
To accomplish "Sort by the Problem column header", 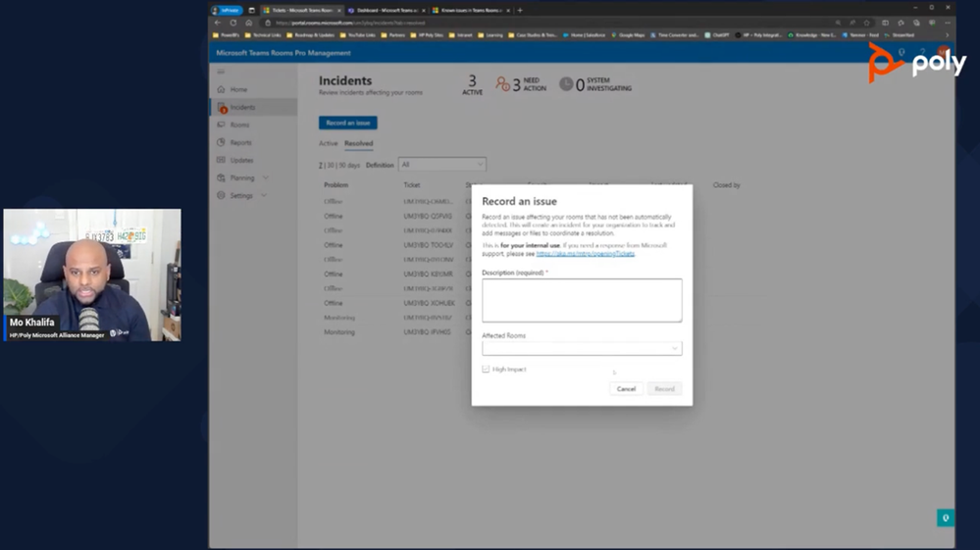I will [x=336, y=184].
